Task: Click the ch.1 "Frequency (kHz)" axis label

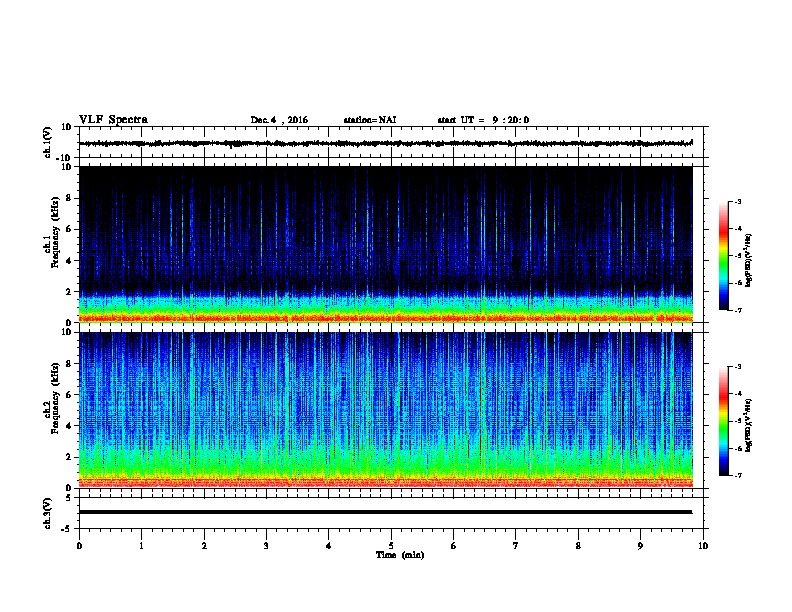Action: (55, 232)
